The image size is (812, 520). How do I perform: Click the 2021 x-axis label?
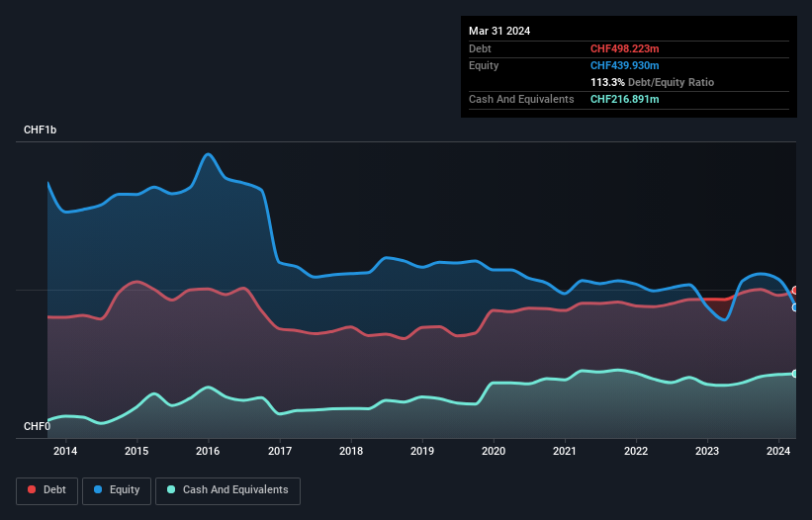point(565,451)
